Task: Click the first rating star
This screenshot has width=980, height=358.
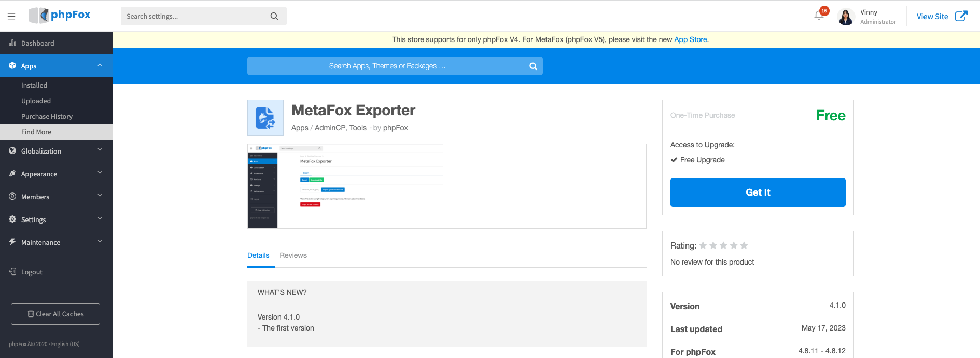Action: 703,245
